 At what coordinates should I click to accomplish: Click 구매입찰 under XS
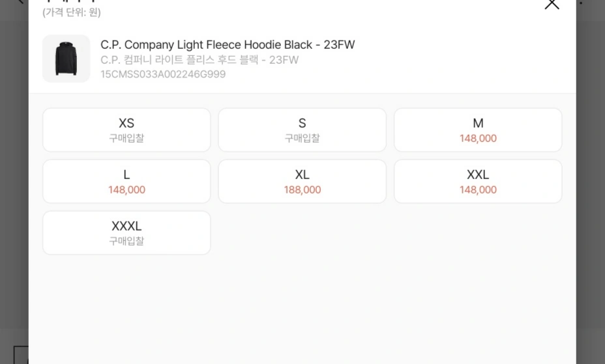click(126, 138)
